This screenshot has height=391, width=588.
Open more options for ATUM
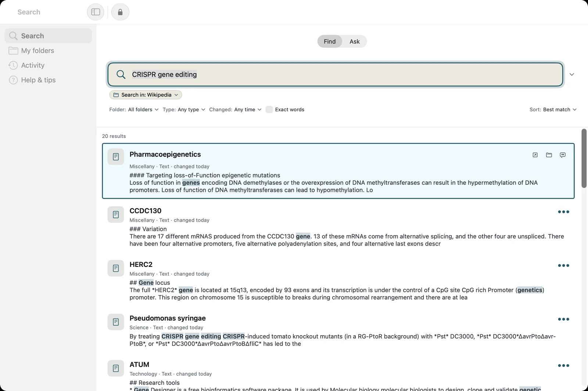click(x=563, y=366)
